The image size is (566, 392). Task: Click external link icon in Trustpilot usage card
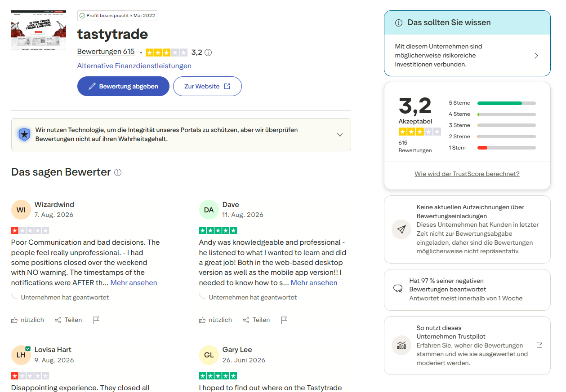[x=539, y=345]
